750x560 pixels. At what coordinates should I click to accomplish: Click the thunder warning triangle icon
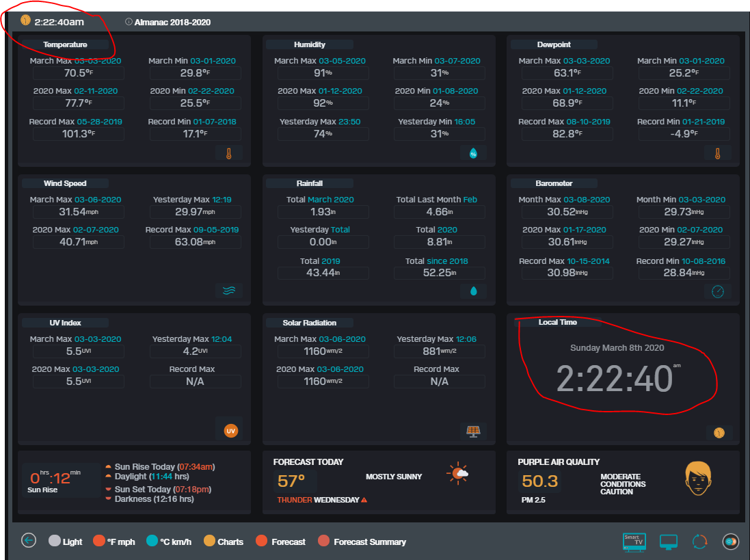[x=364, y=500]
